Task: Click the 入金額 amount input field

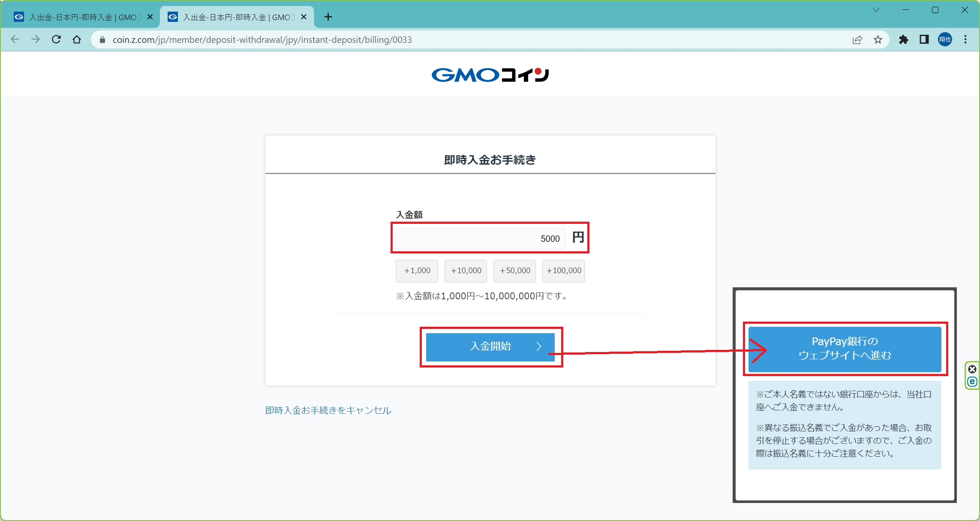Action: point(480,239)
